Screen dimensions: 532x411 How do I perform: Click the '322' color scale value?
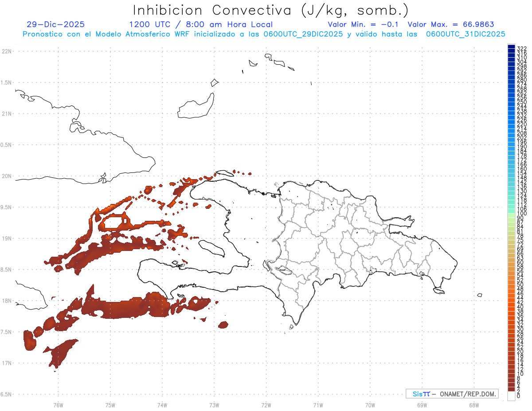tap(522, 48)
